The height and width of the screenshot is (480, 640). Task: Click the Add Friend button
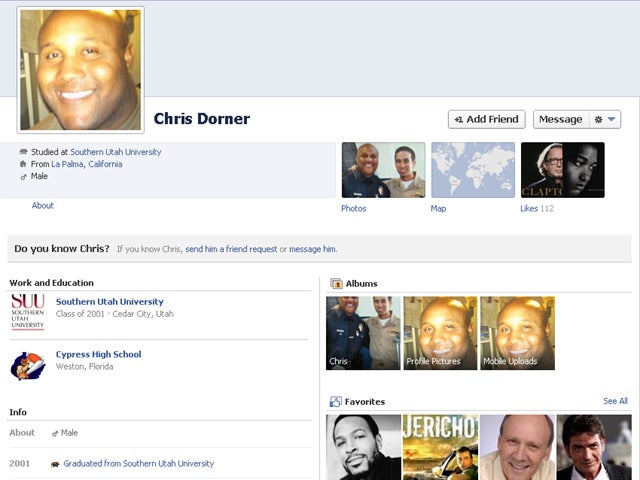(486, 119)
